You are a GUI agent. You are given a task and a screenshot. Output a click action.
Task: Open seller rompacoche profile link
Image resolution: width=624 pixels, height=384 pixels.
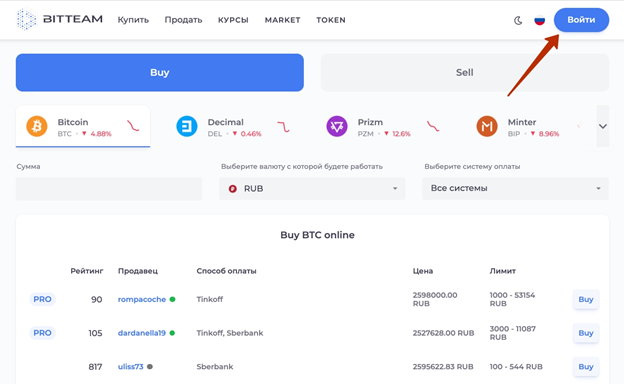(x=142, y=299)
